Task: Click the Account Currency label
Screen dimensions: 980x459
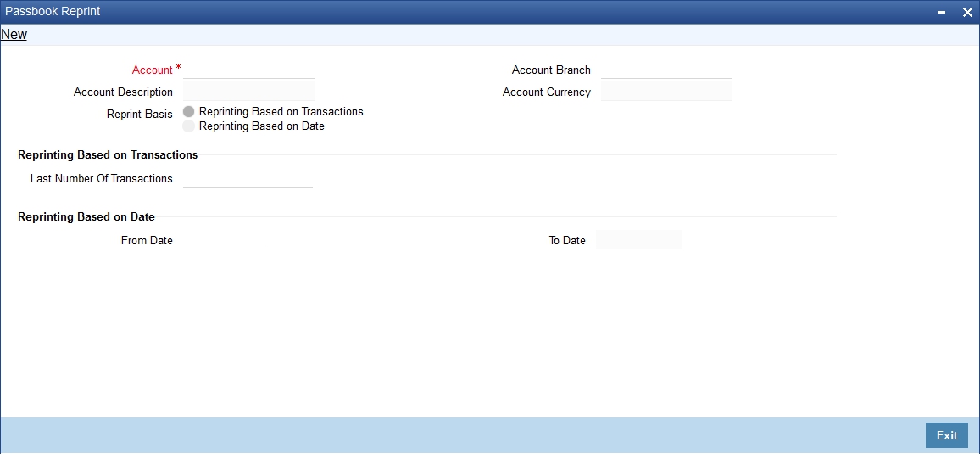Action: pyautogui.click(x=546, y=92)
